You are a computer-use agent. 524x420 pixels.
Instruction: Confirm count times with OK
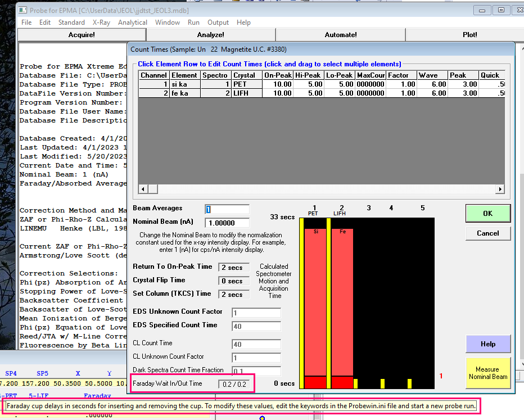coord(487,214)
